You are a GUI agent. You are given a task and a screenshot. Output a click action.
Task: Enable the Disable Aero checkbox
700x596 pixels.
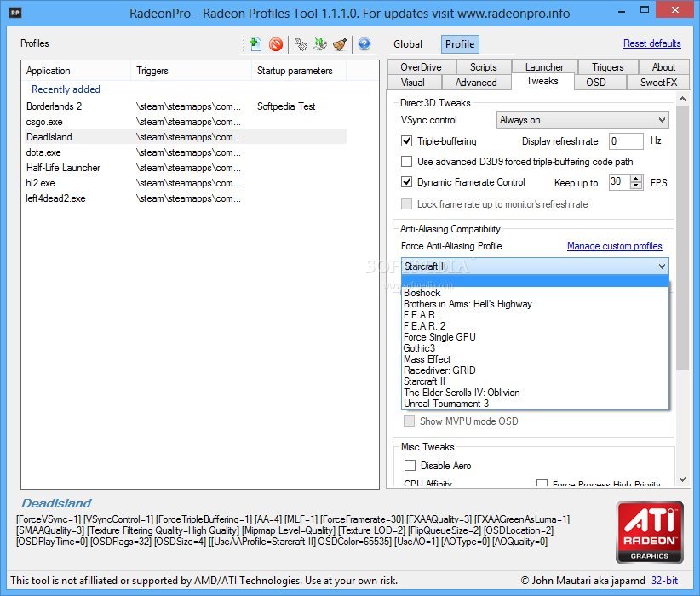pos(410,465)
